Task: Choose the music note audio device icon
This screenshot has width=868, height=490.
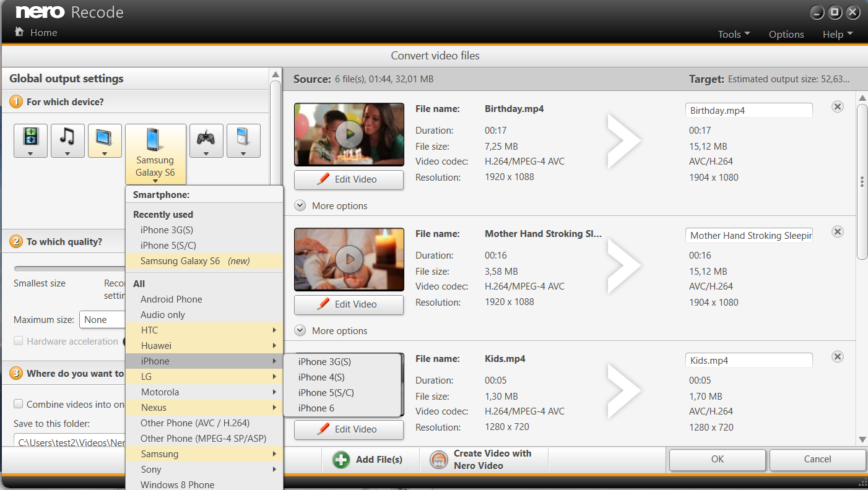Action: [x=67, y=140]
